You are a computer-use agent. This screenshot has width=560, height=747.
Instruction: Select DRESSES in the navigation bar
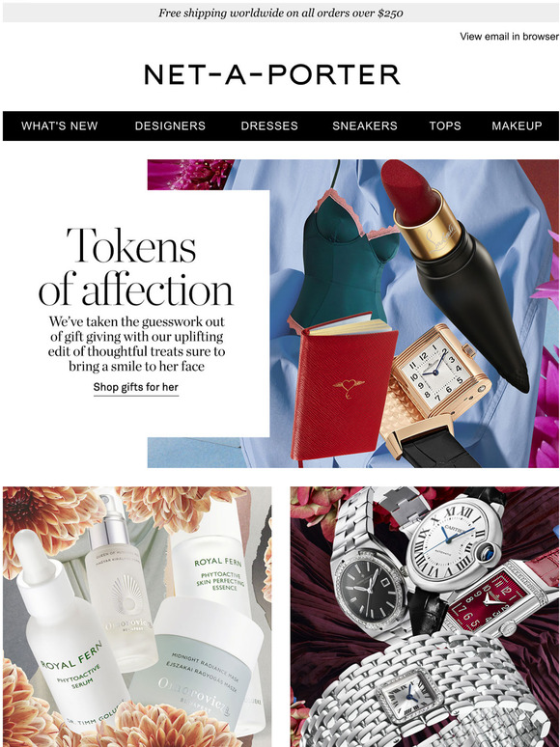(269, 125)
